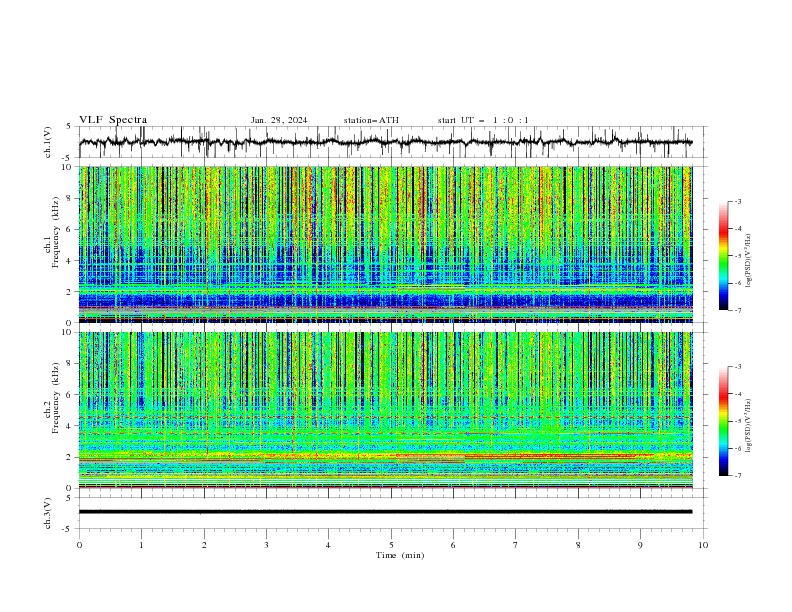Click the log(PSD) label beside the ch.1 colorbar

pos(749,261)
